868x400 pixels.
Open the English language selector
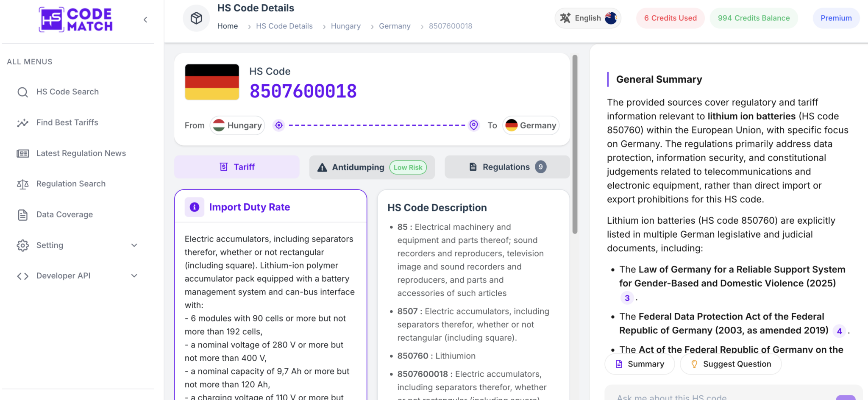pos(588,18)
